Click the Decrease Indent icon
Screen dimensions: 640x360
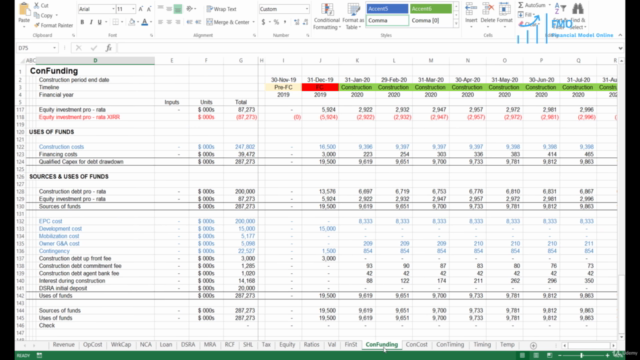pyautogui.click(x=189, y=22)
